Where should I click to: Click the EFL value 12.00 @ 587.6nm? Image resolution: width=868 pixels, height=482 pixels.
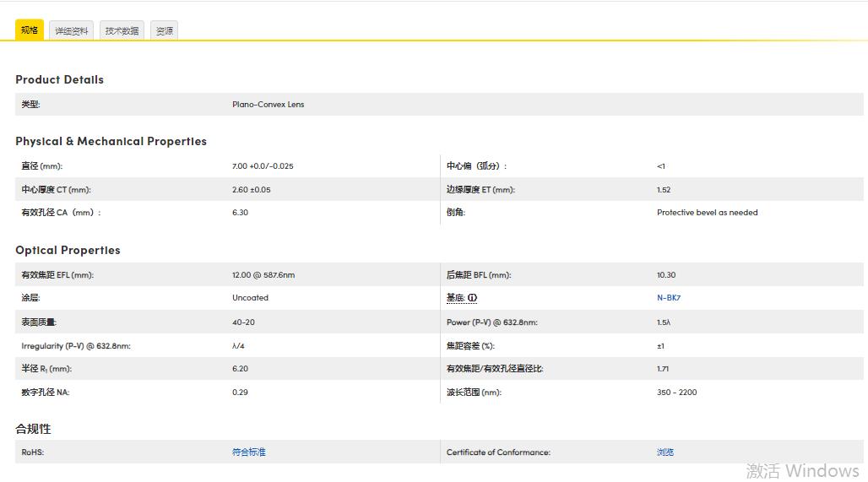(263, 275)
